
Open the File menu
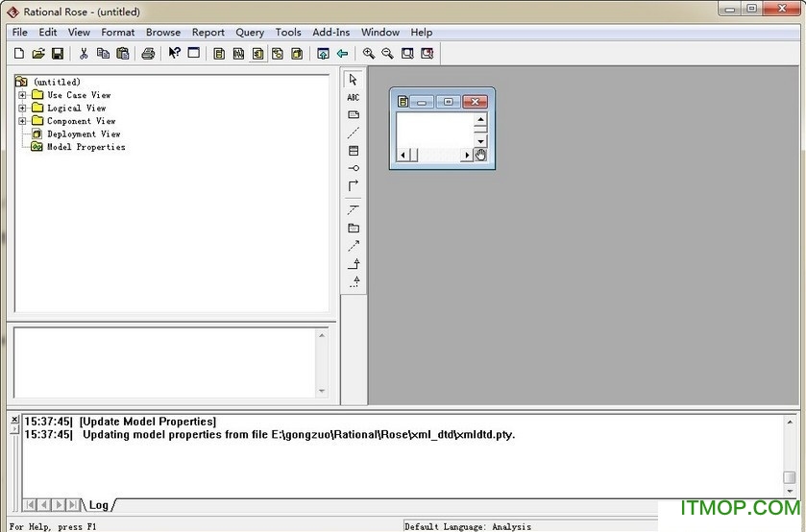tap(19, 32)
